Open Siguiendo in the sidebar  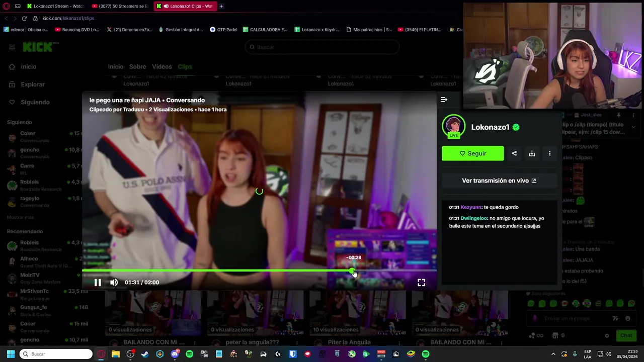click(x=35, y=102)
